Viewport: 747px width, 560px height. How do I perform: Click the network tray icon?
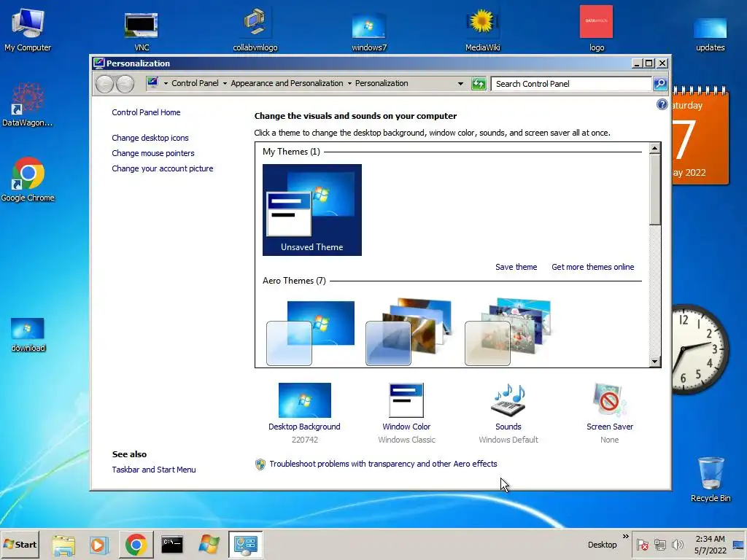pyautogui.click(x=659, y=545)
